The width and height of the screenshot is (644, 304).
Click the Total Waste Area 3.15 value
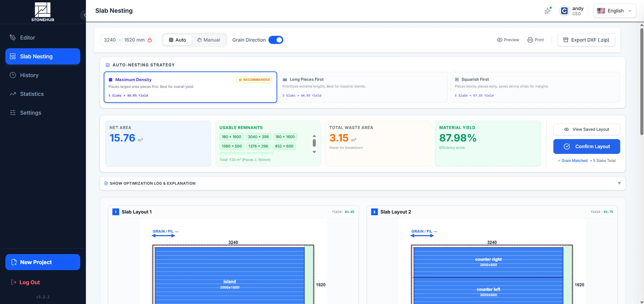(x=339, y=138)
